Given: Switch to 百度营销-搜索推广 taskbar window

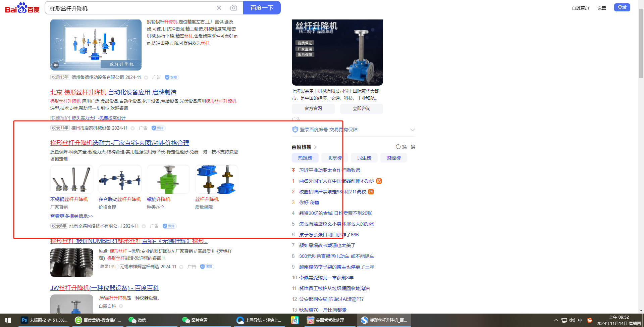Looking at the screenshot, I should pos(98,320).
